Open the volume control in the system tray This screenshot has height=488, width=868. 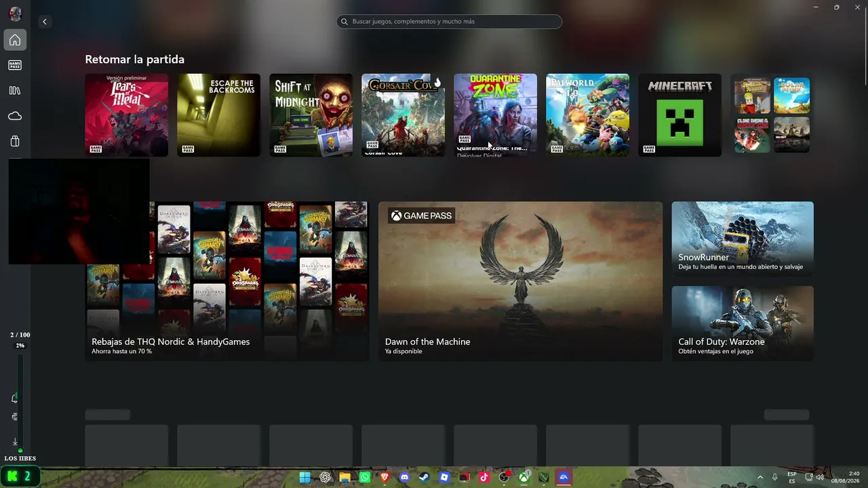click(x=820, y=477)
